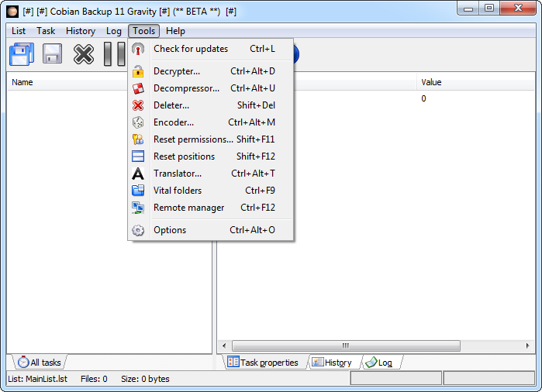This screenshot has height=392, width=542.
Task: Open Encoder... from the menu
Action: pyautogui.click(x=211, y=122)
